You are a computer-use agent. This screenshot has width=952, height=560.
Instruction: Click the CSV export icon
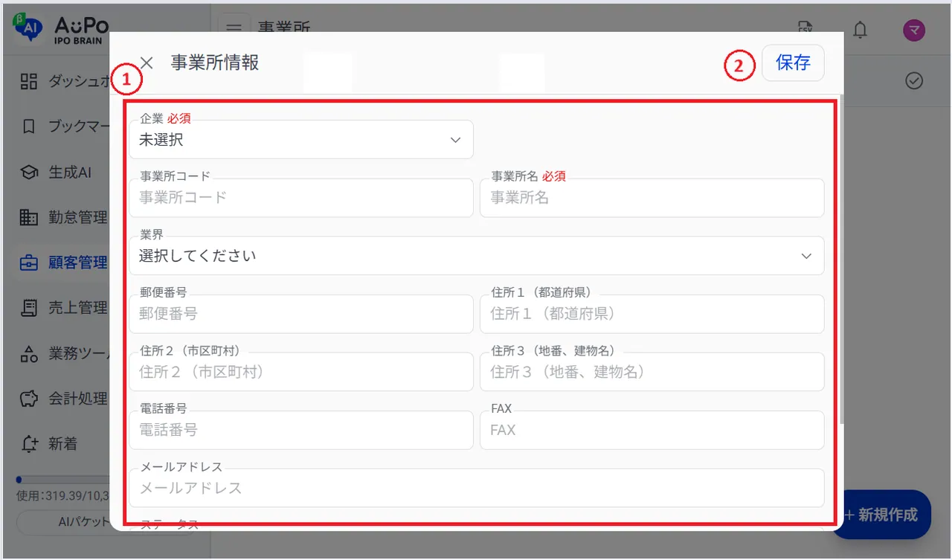pos(805,29)
